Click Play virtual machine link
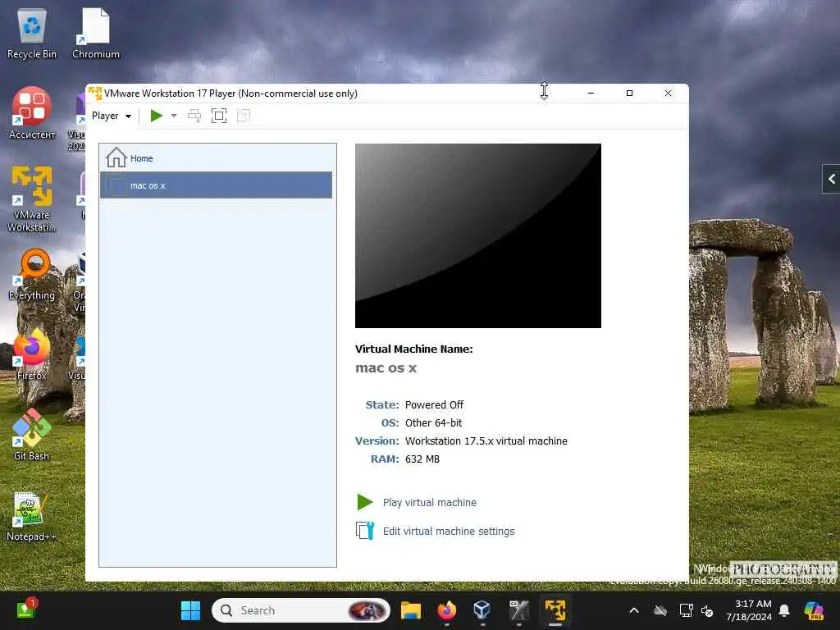The height and width of the screenshot is (630, 840). 430,503
